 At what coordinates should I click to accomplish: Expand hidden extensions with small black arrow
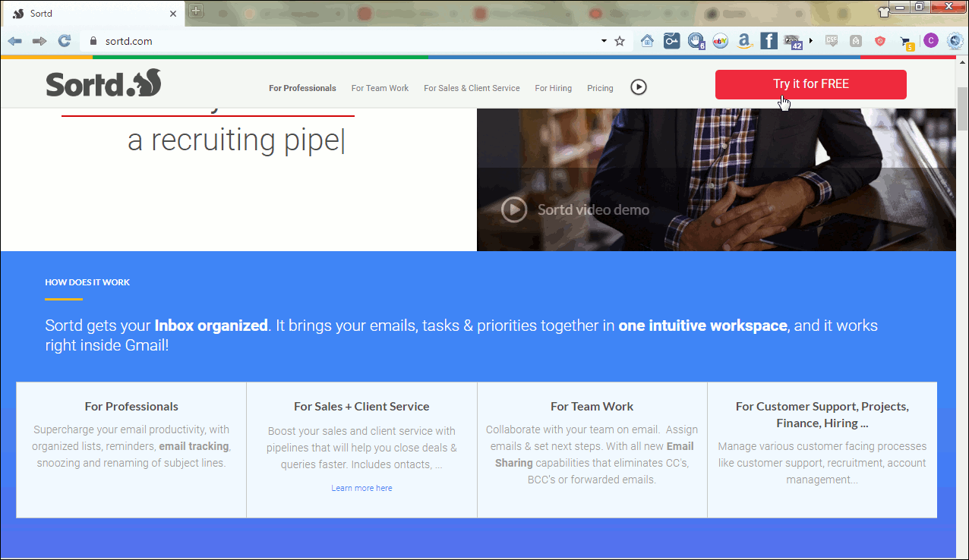point(811,41)
